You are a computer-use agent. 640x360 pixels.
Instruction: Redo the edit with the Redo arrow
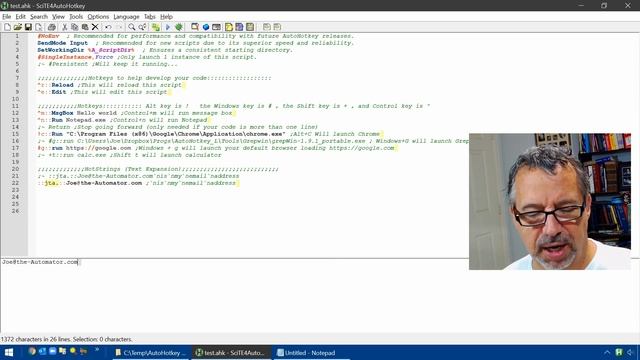coord(119,27)
